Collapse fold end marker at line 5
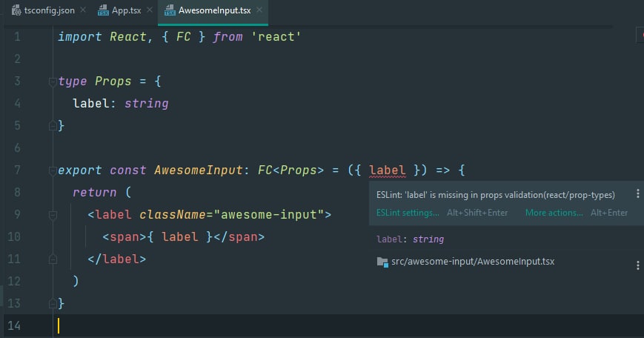644x338 pixels. pyautogui.click(x=53, y=125)
